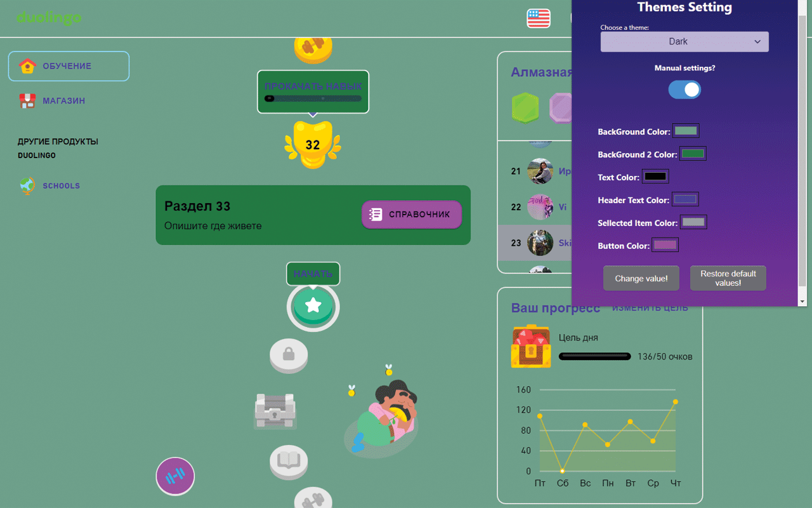Click avatar of user ranked 23

(x=540, y=243)
